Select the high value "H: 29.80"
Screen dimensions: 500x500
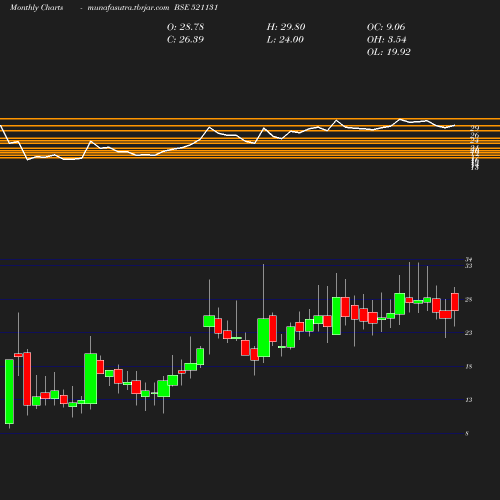[x=286, y=27]
